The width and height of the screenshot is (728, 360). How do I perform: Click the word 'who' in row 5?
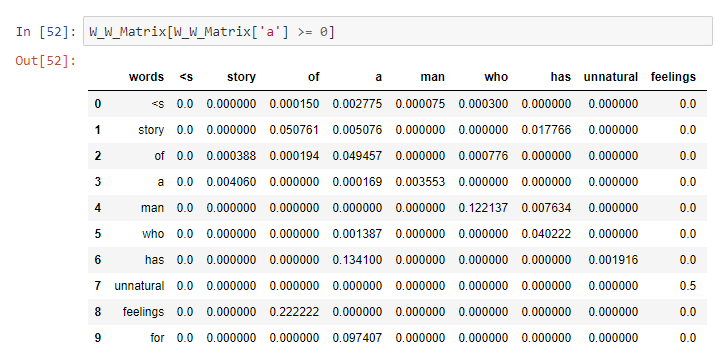pyautogui.click(x=153, y=234)
